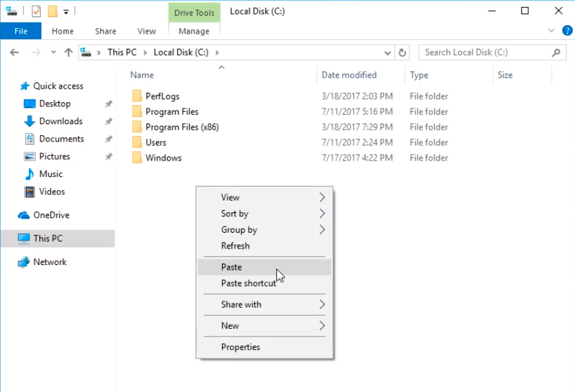The width and height of the screenshot is (575, 392).
Task: Sort by the Type column header
Action: pyautogui.click(x=419, y=75)
